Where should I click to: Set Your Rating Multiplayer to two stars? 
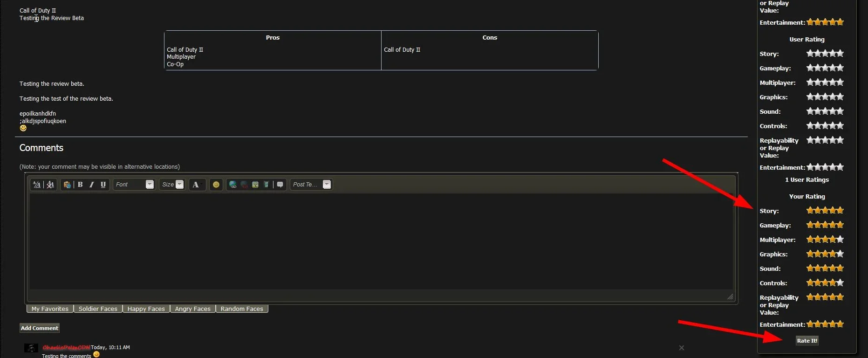(x=818, y=240)
